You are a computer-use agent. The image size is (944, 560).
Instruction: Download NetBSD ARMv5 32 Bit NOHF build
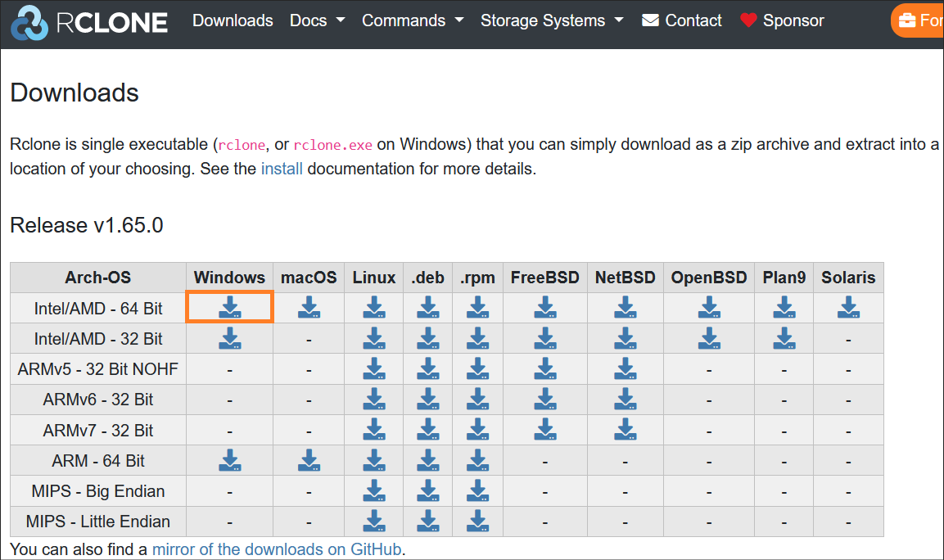pyautogui.click(x=626, y=368)
